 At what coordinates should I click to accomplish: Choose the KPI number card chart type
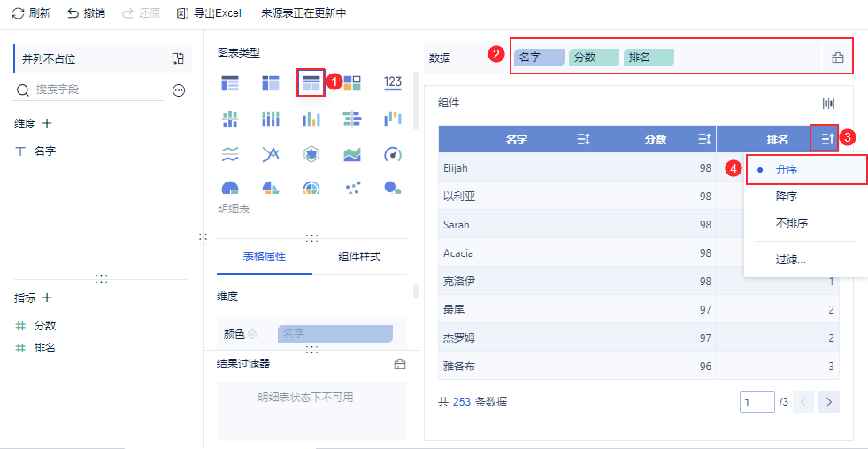click(393, 83)
